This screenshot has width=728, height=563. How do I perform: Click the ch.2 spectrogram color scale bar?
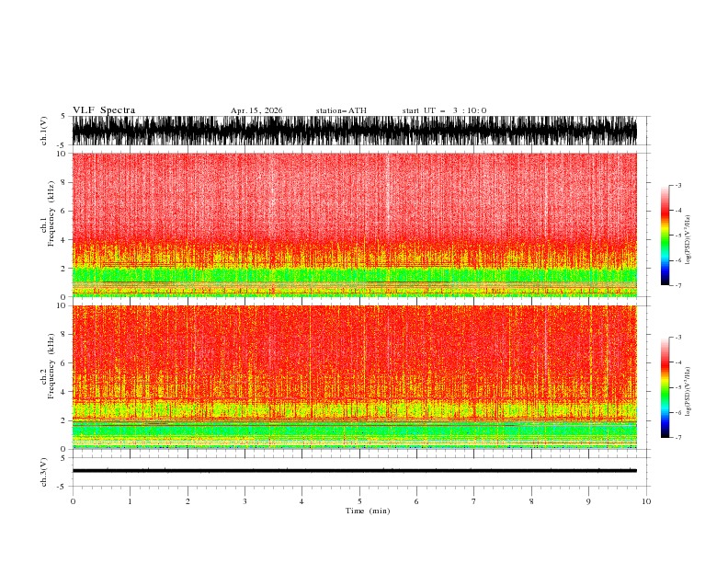[665, 387]
